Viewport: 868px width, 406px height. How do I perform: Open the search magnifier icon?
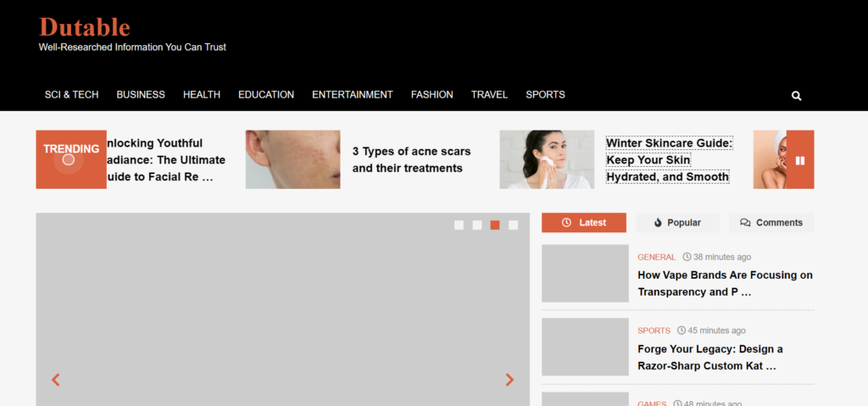(x=796, y=96)
